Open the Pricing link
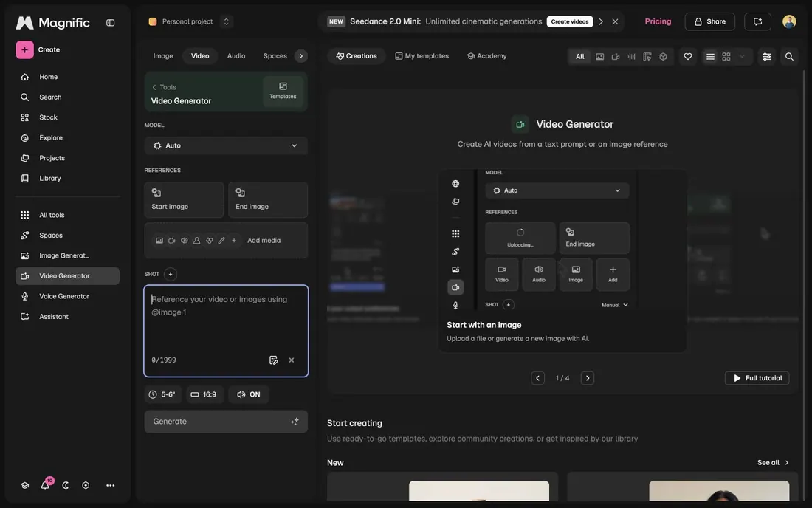The image size is (812, 508). tap(658, 21)
